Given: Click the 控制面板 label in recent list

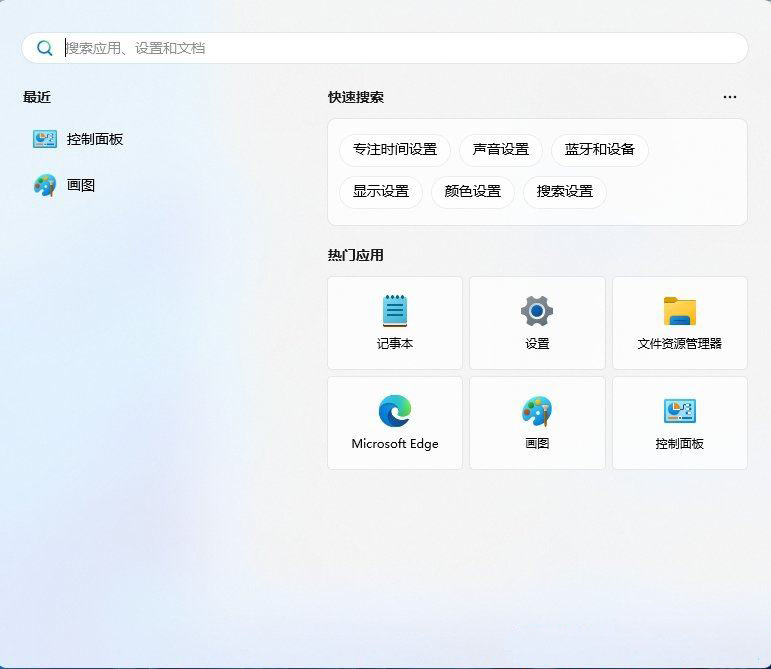Looking at the screenshot, I should point(95,139).
